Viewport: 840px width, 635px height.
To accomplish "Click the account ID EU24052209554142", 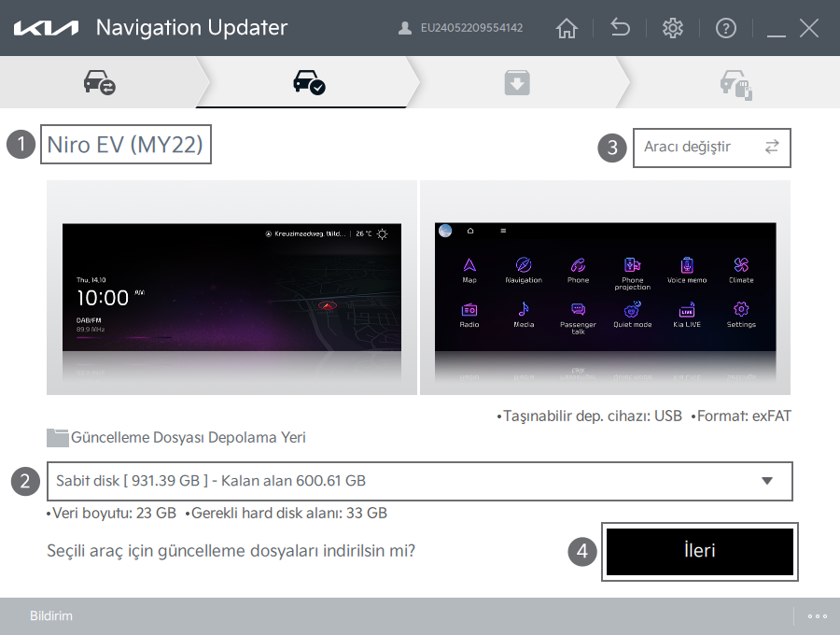I will click(x=471, y=28).
